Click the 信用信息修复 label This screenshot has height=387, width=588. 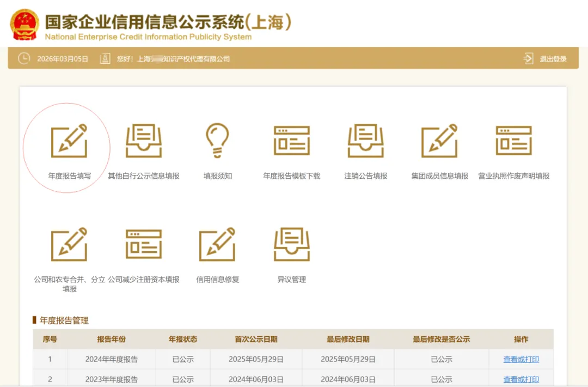(217, 279)
